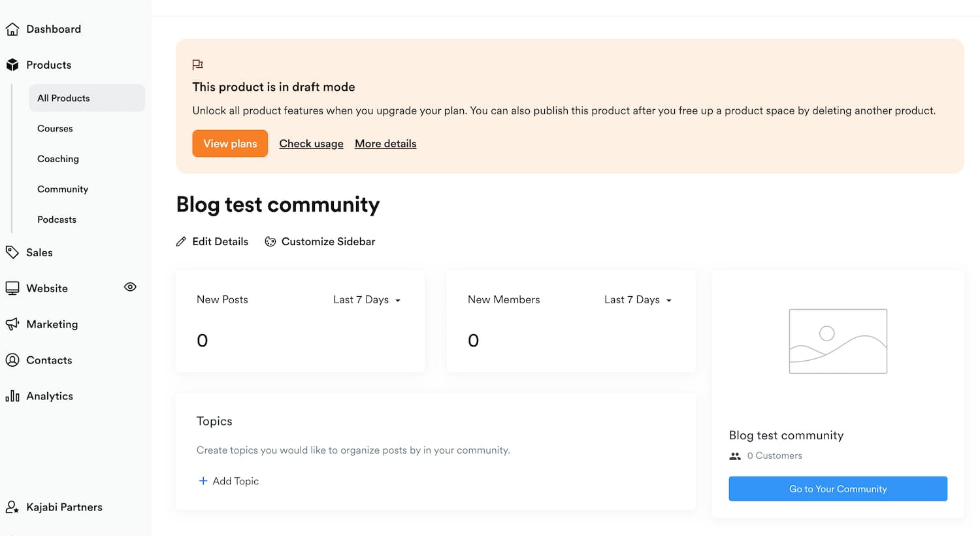
Task: Open the Check usage link
Action: coord(311,144)
